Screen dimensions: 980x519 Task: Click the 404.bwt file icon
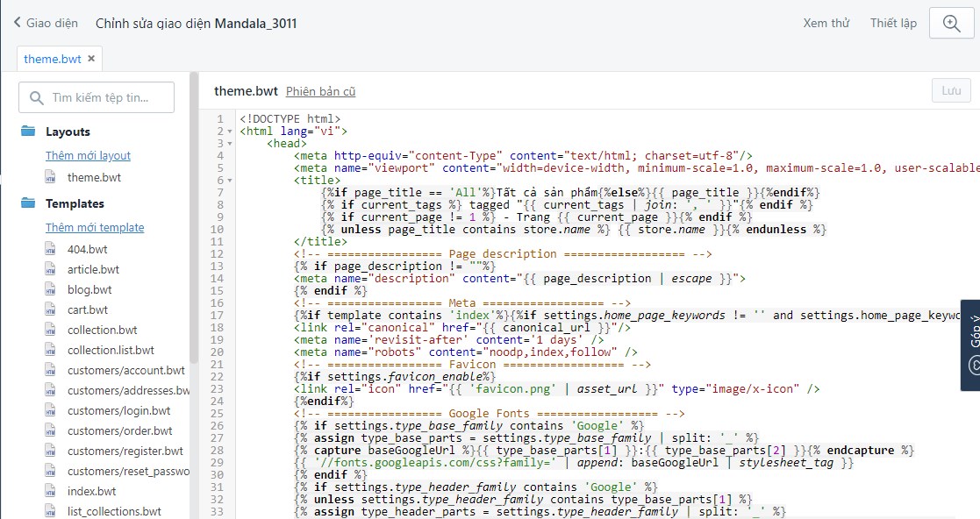[x=51, y=249]
